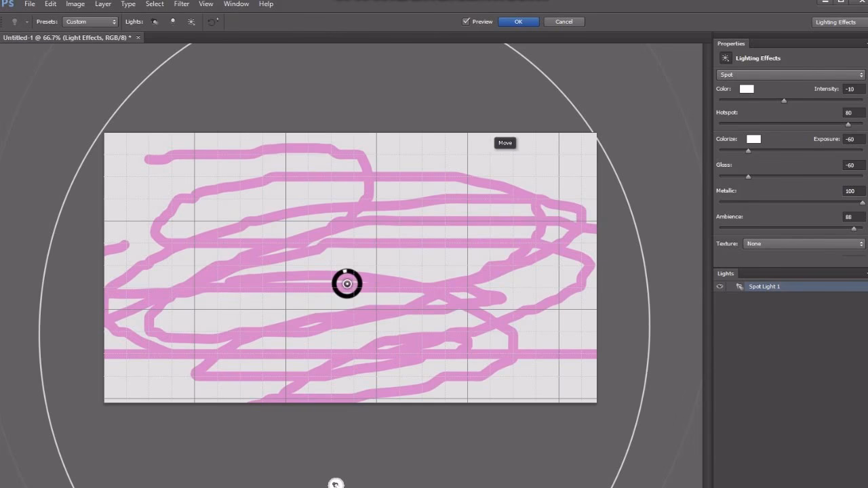The height and width of the screenshot is (488, 868).
Task: Click the move handle at the canvas center
Action: pos(347,283)
